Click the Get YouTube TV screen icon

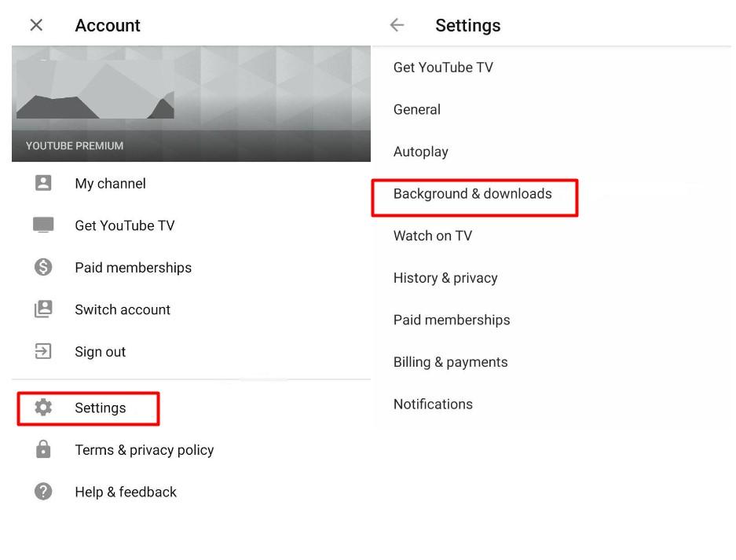click(43, 225)
